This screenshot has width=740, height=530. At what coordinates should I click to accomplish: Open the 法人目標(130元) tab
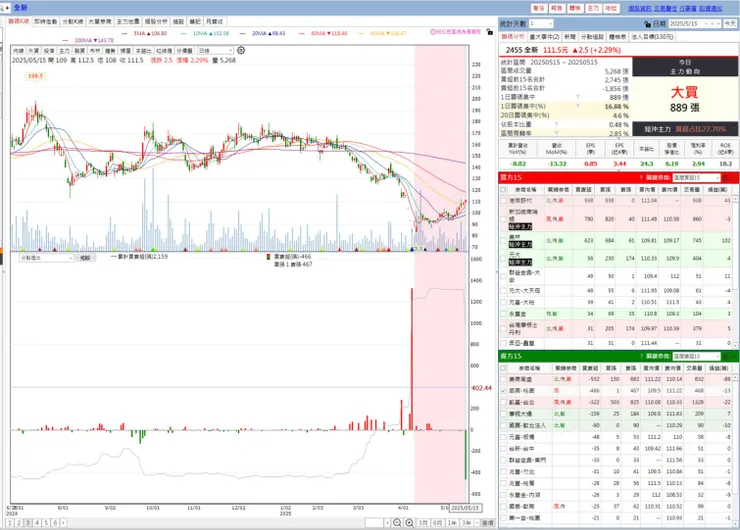point(653,37)
